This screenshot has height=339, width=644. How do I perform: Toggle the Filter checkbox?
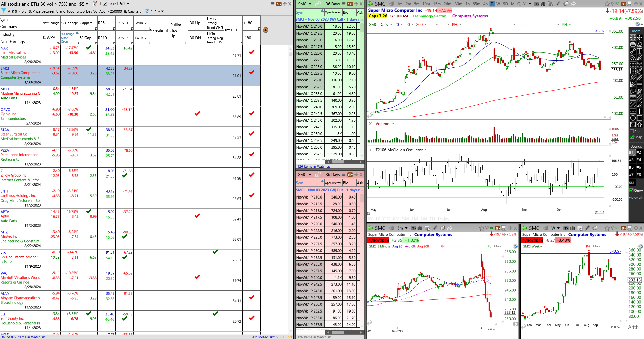click(x=105, y=4)
